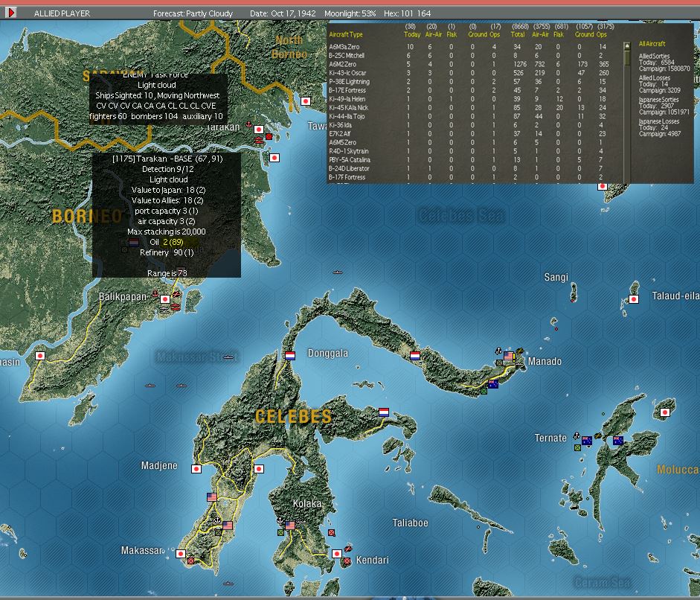Click the first Flak column header
This screenshot has height=600, width=700.
tap(452, 34)
